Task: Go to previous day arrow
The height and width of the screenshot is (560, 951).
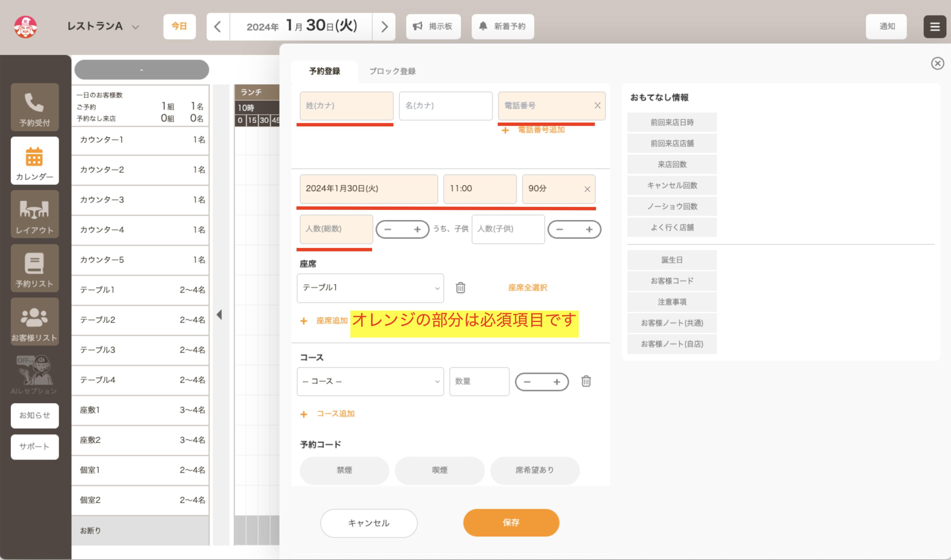Action: 218,27
